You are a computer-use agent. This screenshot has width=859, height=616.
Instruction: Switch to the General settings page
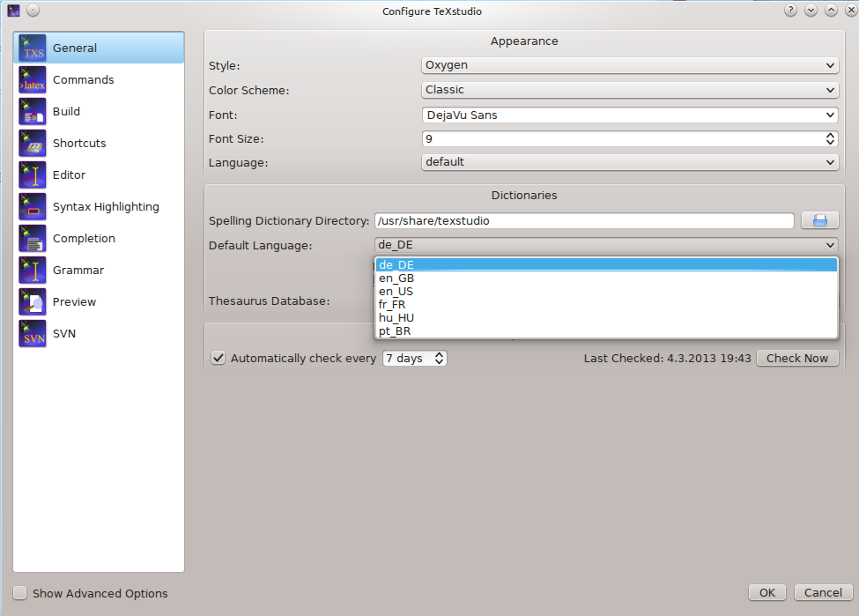tap(75, 48)
